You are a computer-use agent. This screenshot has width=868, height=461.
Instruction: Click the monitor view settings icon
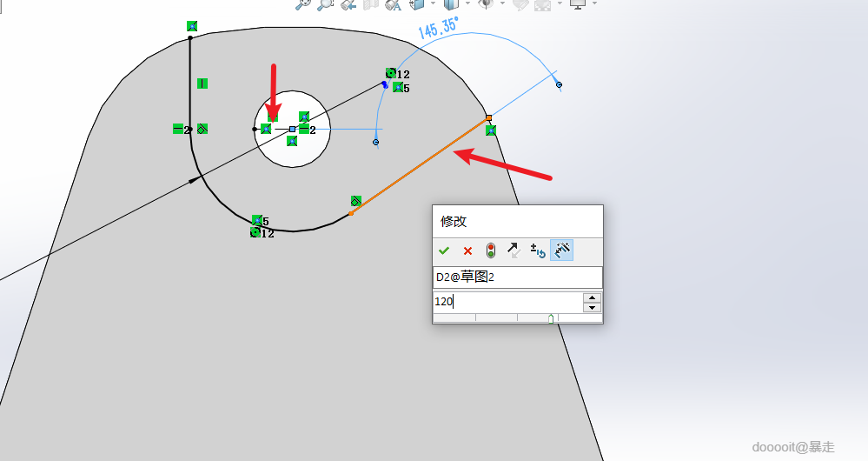pyautogui.click(x=578, y=4)
